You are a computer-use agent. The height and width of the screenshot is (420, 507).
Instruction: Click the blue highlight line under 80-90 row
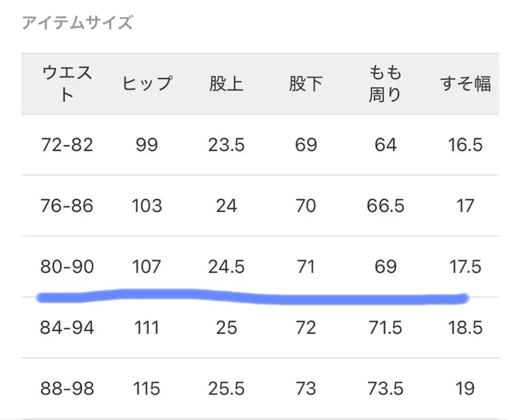(x=253, y=297)
